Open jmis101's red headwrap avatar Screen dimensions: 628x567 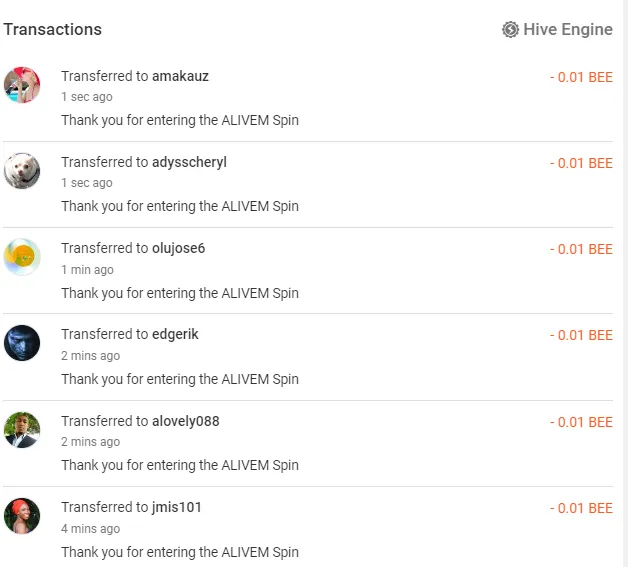click(22, 516)
